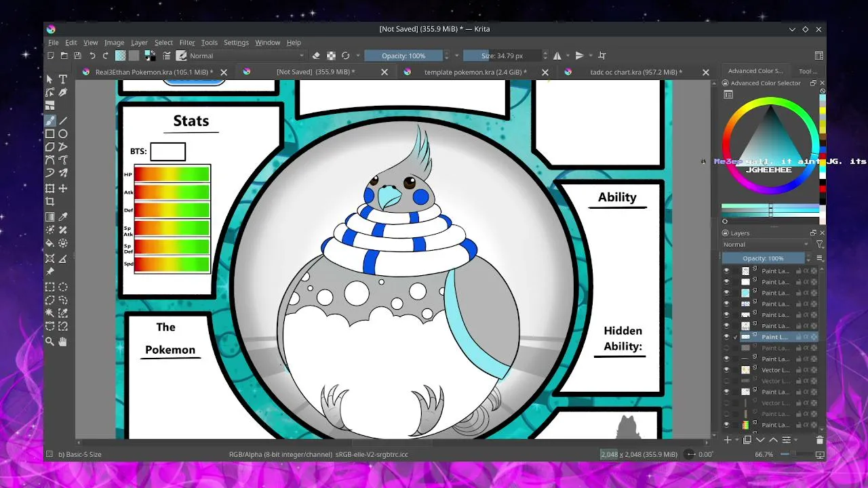
Task: Toggle alpha inheritance on first Vector layer
Action: (806, 370)
